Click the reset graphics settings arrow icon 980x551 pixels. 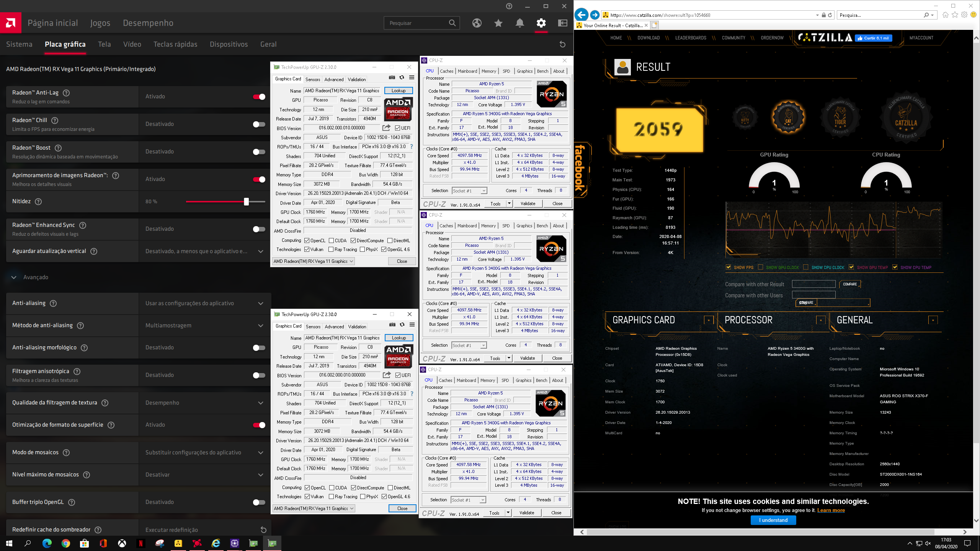562,44
